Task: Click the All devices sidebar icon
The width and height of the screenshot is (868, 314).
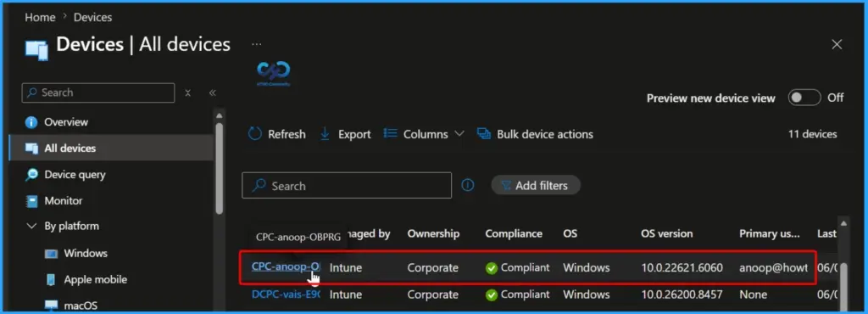Action: pyautogui.click(x=31, y=149)
